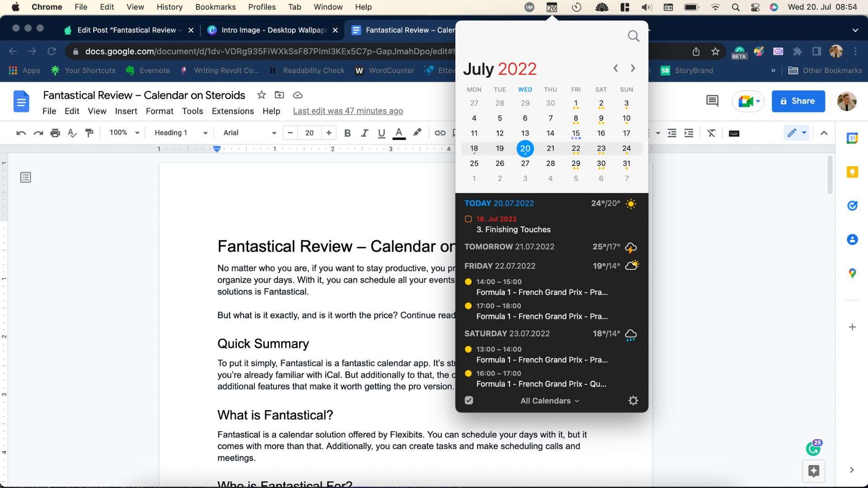868x488 pixels.
Task: Star the Fantastical Review document
Action: [261, 95]
